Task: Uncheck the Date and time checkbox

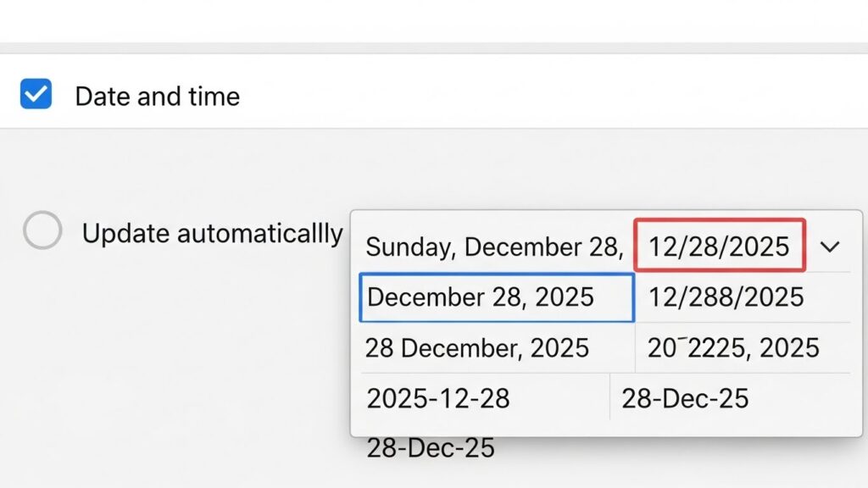Action: [x=36, y=94]
